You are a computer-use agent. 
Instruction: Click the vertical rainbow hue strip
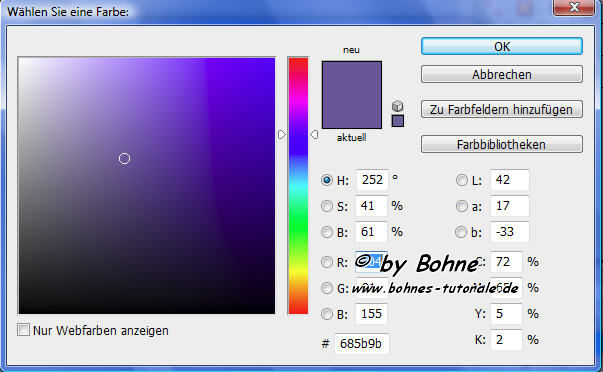tap(298, 186)
